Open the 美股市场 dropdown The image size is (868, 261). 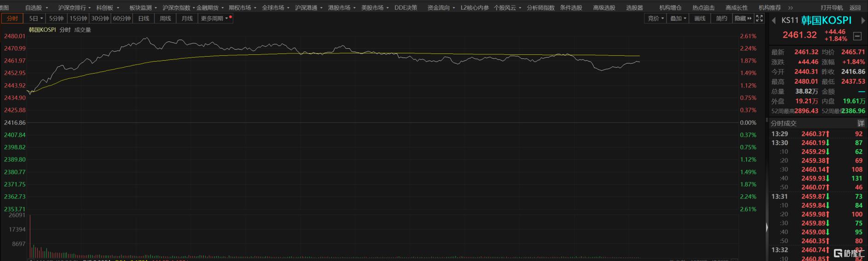click(375, 8)
